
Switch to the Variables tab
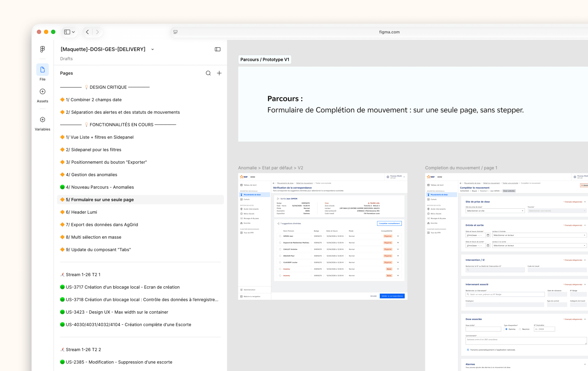tap(43, 124)
